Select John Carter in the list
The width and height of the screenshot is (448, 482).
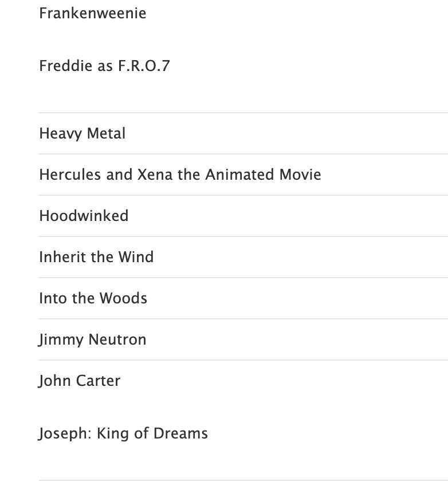(x=80, y=381)
